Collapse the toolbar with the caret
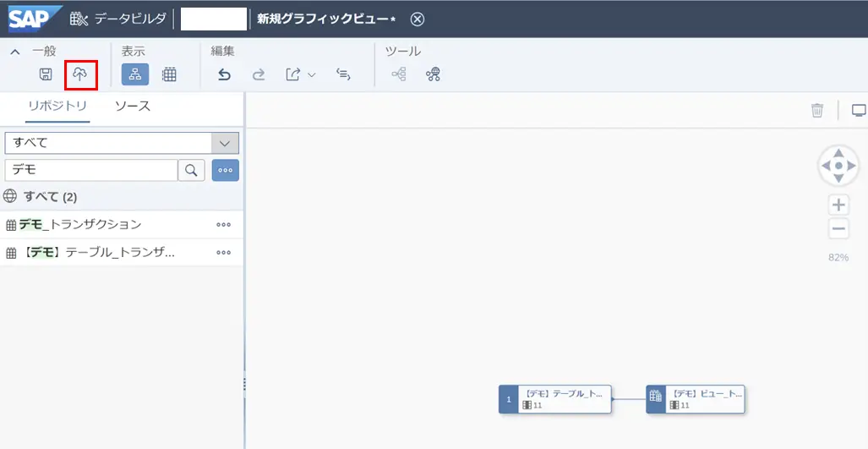The image size is (868, 449). click(15, 52)
